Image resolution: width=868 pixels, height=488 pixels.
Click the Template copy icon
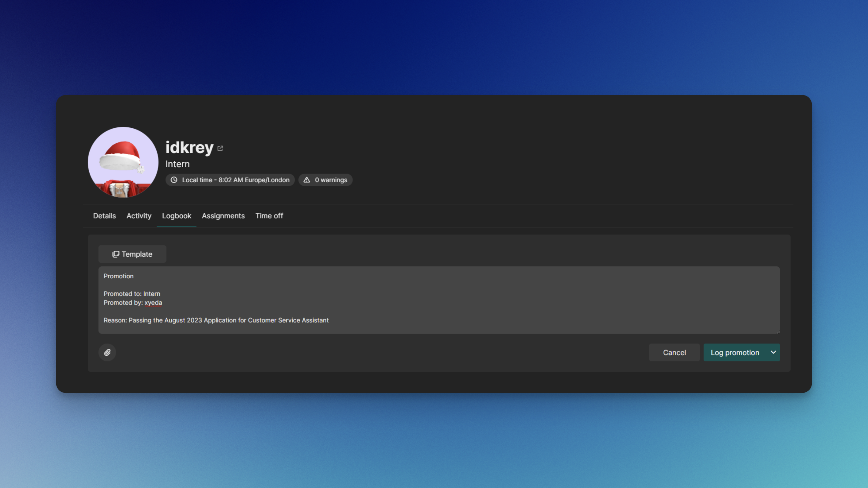[x=115, y=254]
